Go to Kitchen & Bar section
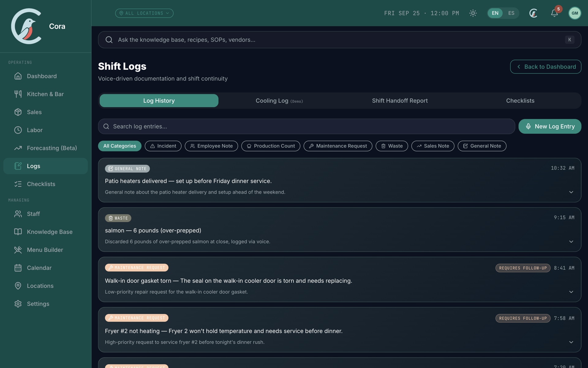Image resolution: width=588 pixels, height=368 pixels. click(x=45, y=94)
